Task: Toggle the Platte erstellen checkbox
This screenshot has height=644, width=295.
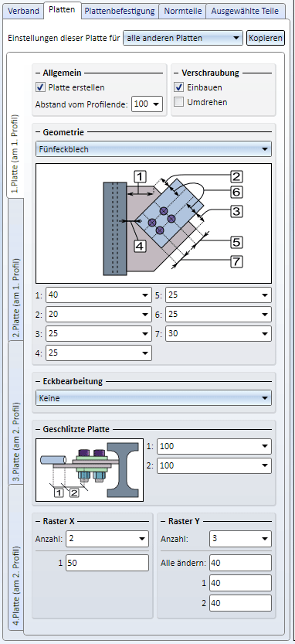Action: (41, 87)
